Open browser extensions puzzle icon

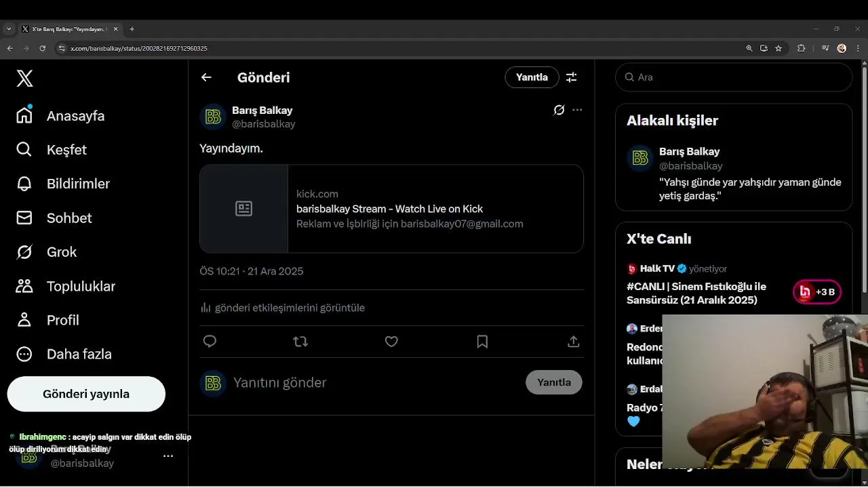click(802, 48)
